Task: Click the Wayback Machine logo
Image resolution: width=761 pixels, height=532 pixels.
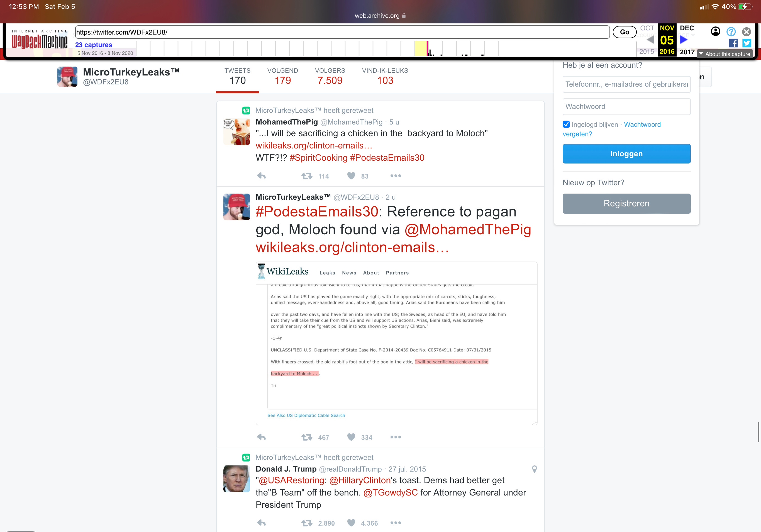Action: [x=40, y=40]
